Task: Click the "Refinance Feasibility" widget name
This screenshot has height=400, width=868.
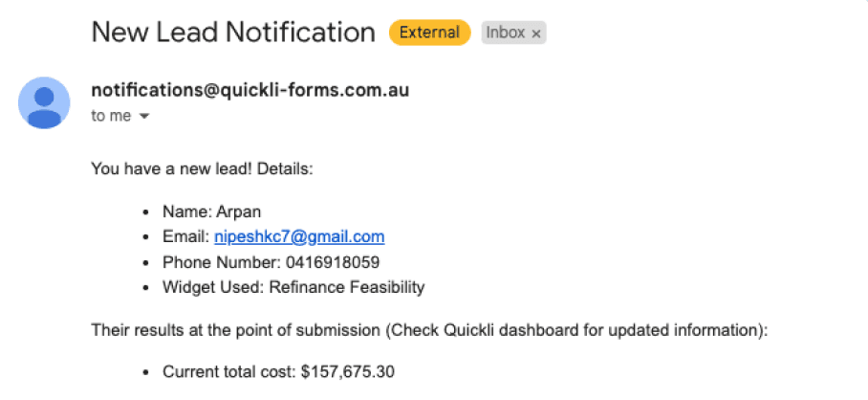Action: 347,287
